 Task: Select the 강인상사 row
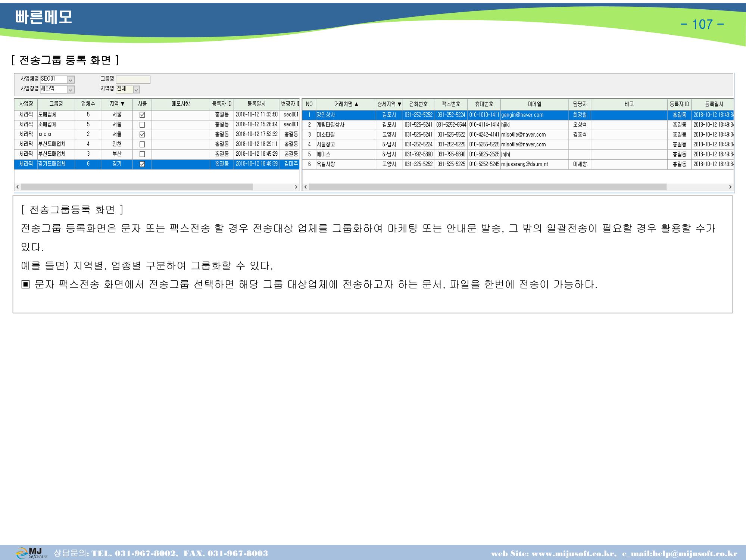[x=518, y=115]
